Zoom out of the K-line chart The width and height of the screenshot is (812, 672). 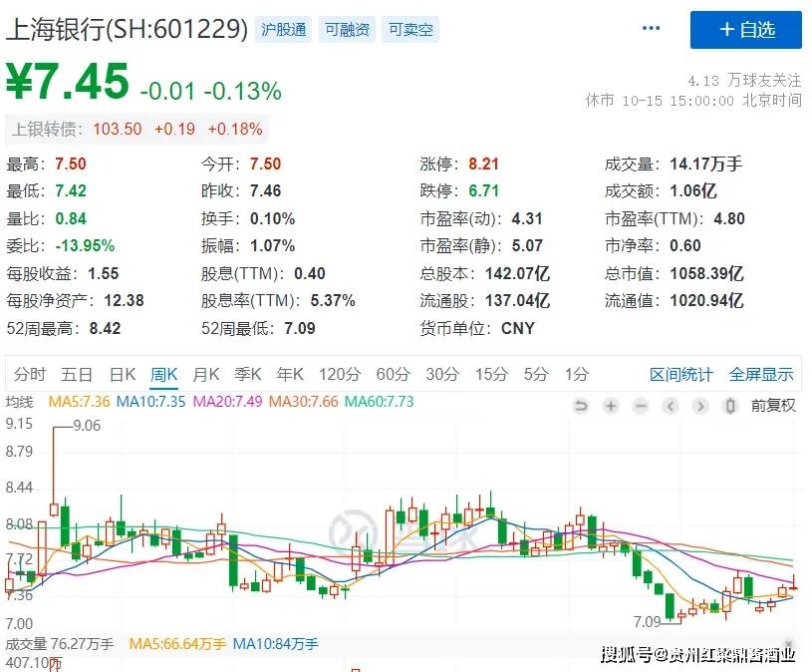[x=641, y=406]
